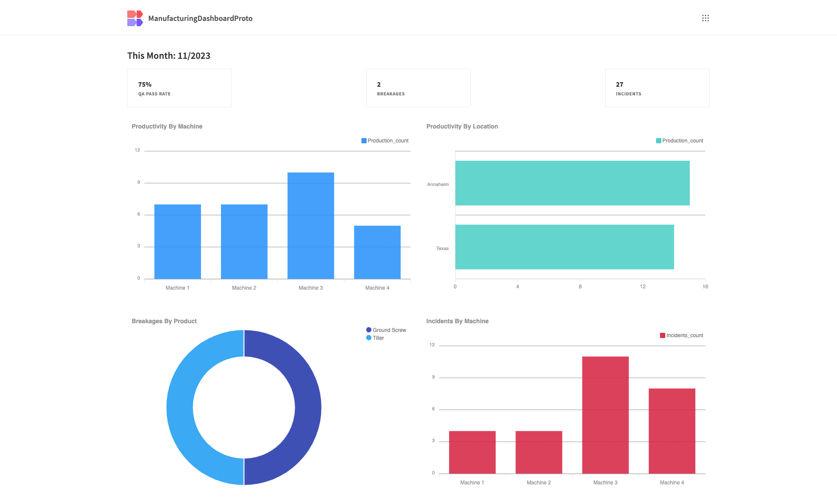Click the Breakages By Product chart title

(164, 321)
